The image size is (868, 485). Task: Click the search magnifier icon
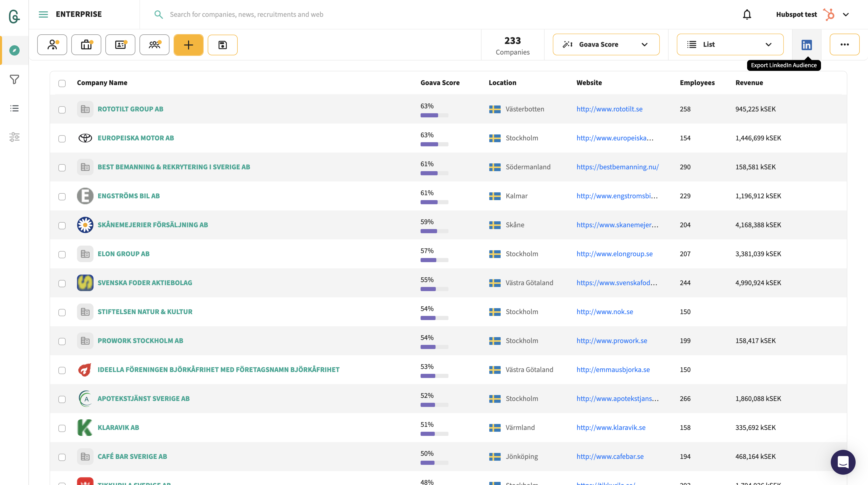tap(158, 14)
